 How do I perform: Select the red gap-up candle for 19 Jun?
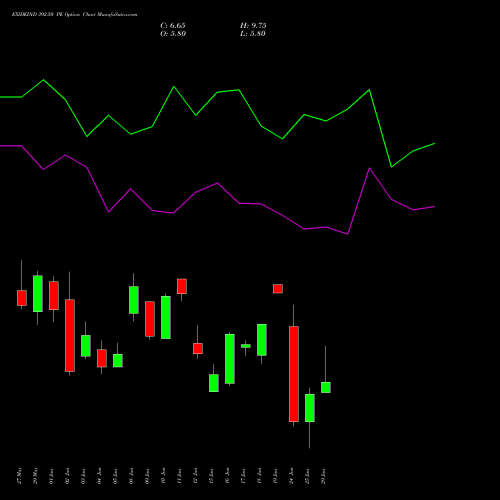(x=278, y=289)
